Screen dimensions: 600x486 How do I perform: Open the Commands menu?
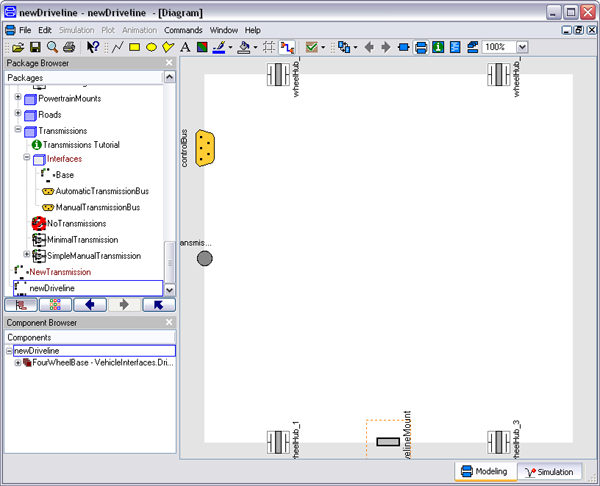click(x=184, y=31)
